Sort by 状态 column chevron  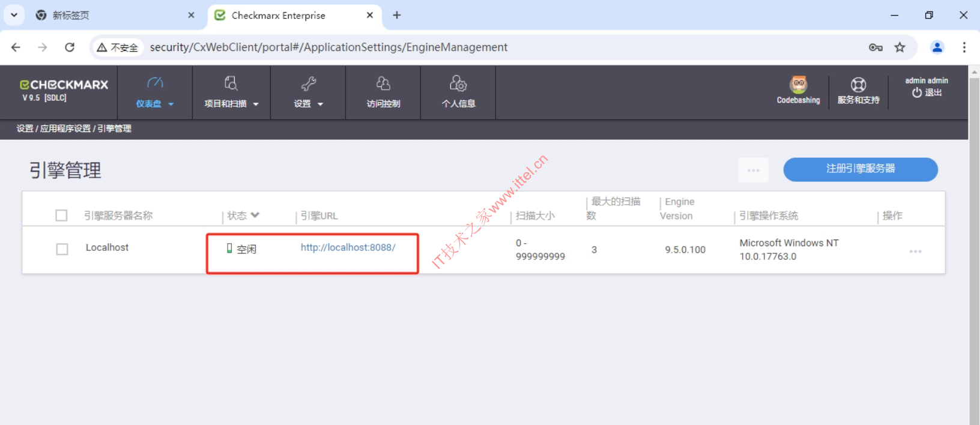point(255,215)
